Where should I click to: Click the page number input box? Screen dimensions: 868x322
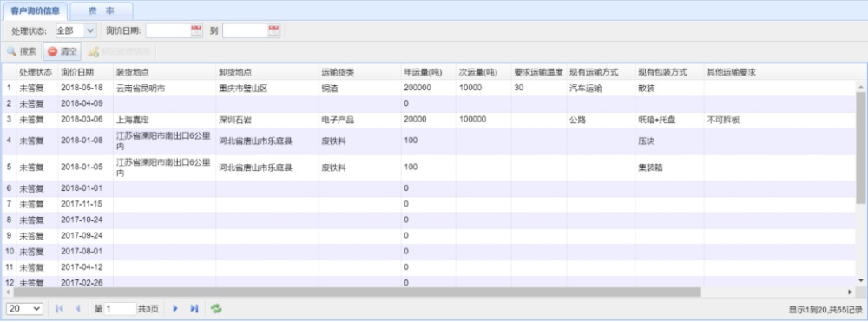[120, 309]
